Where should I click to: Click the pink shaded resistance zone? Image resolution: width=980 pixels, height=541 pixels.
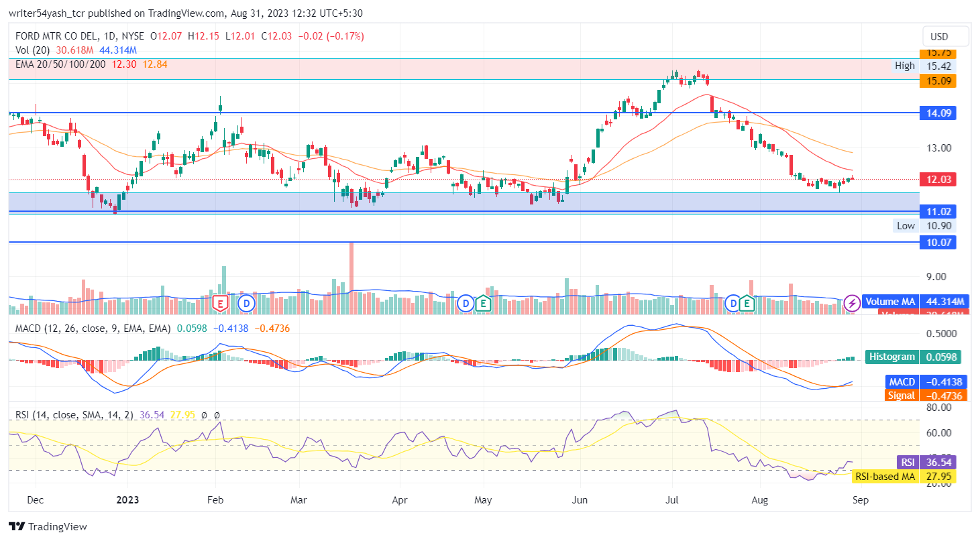pyautogui.click(x=463, y=69)
